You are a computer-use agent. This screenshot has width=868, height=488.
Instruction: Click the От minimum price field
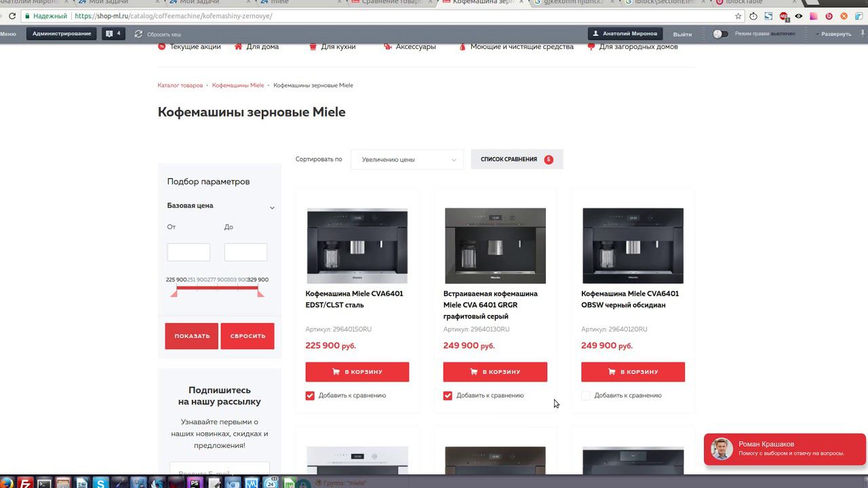pos(189,252)
